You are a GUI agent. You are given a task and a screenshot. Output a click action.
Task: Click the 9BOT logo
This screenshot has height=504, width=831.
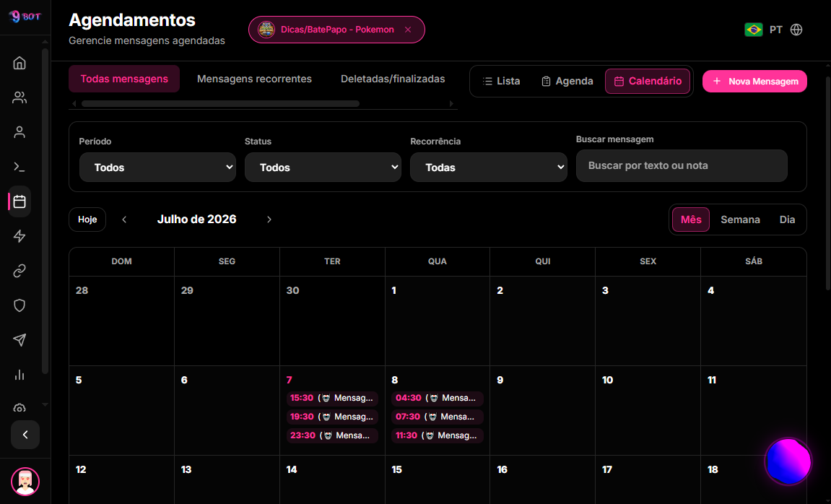pos(25,17)
